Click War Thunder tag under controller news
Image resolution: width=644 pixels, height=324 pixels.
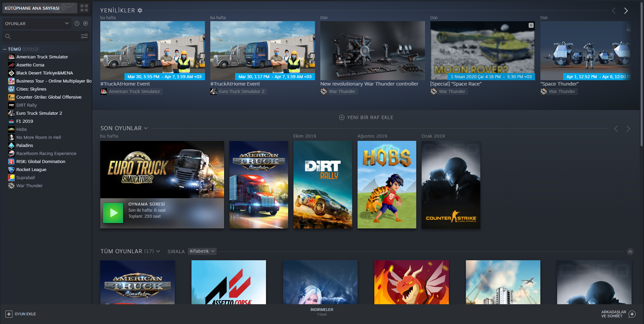tap(339, 91)
